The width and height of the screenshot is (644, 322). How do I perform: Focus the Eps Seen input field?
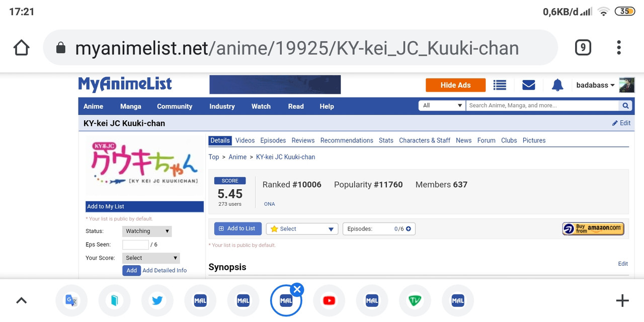tap(135, 245)
